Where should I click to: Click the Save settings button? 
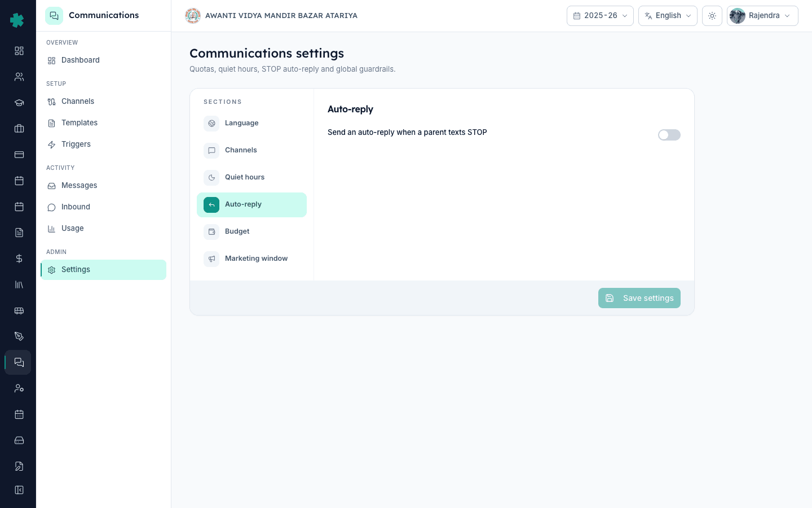point(639,298)
